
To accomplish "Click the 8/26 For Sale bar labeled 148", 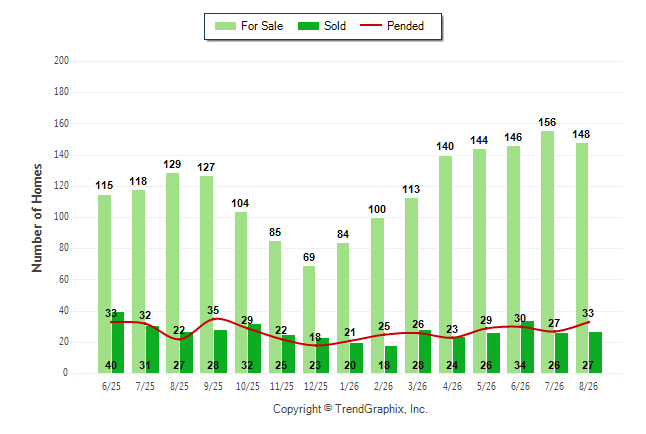I will [x=582, y=258].
